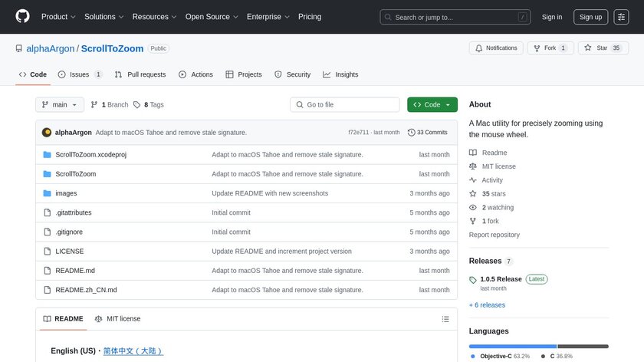644x362 pixels.
Task: Open the 1.0.5 Release link
Action: pyautogui.click(x=501, y=279)
